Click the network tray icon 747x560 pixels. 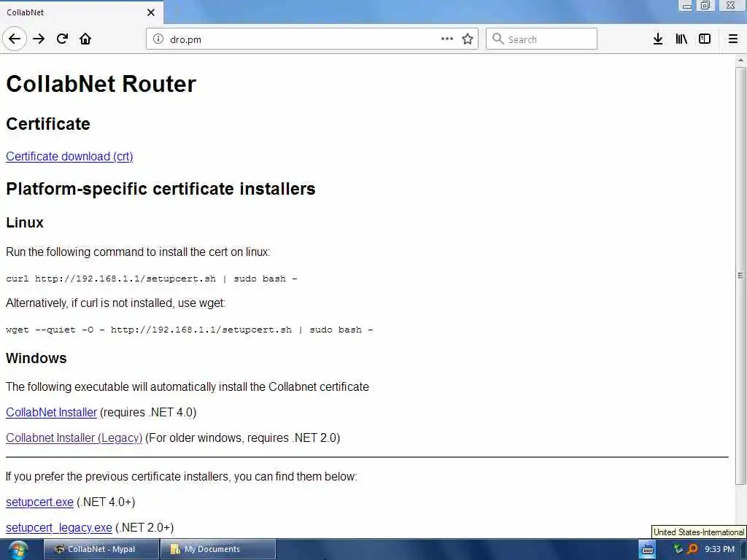(678, 549)
